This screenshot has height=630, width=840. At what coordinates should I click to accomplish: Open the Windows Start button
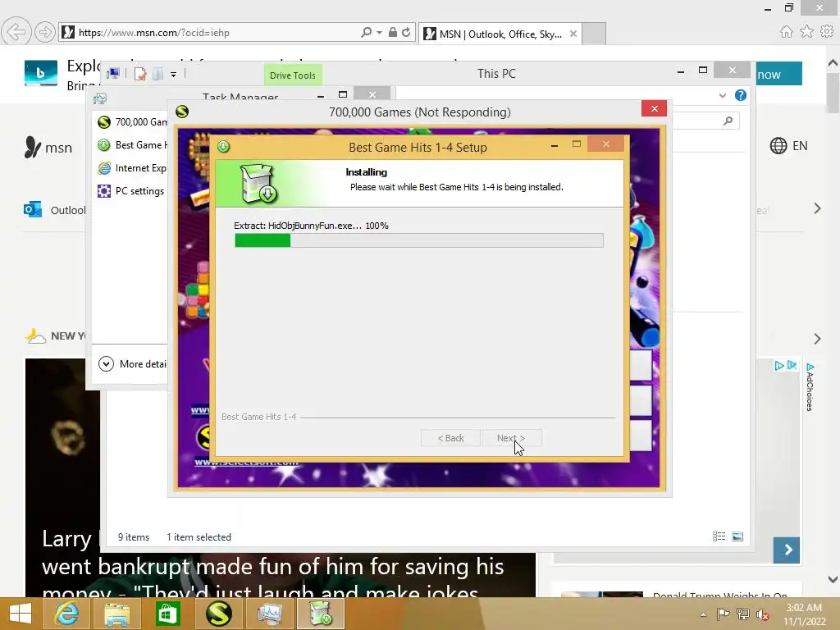(21, 614)
